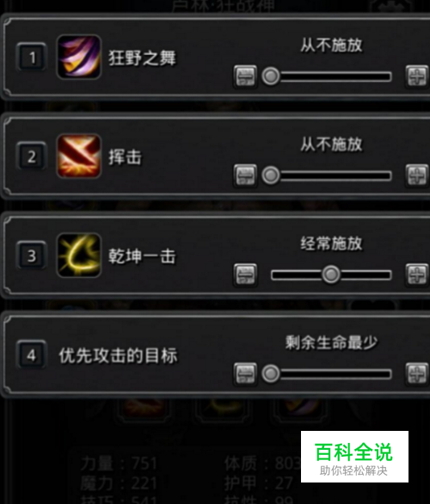430x504 pixels.
Task: Select the number 4 slot badge
Action: [32, 355]
